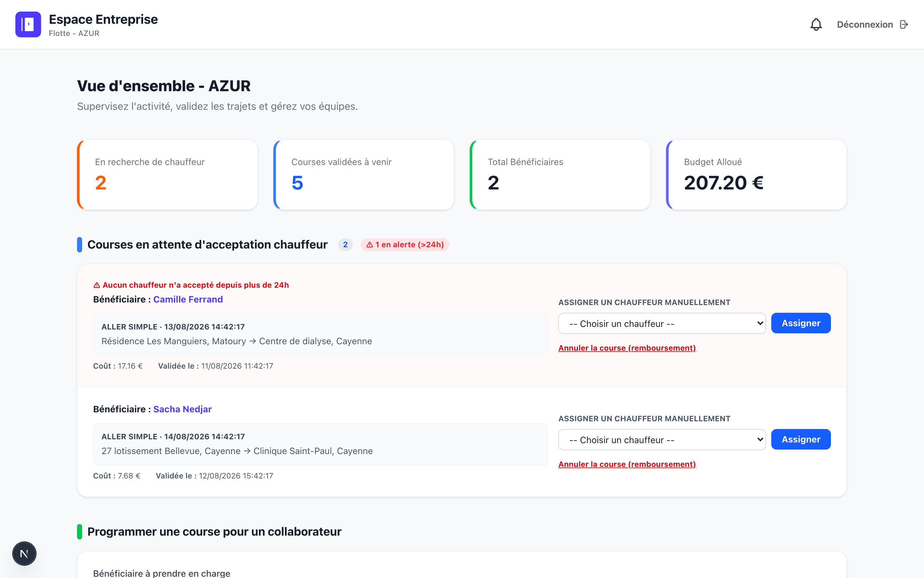This screenshot has height=578, width=924.
Task: Click the '1 en alerte (>24h)' badge
Action: pyautogui.click(x=405, y=245)
